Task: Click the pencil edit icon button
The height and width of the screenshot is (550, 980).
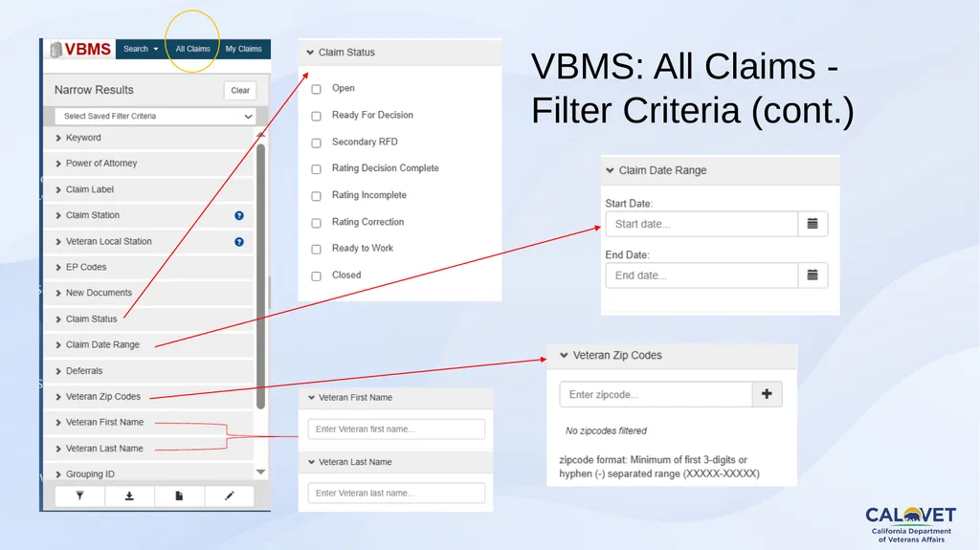Action: 229,495
